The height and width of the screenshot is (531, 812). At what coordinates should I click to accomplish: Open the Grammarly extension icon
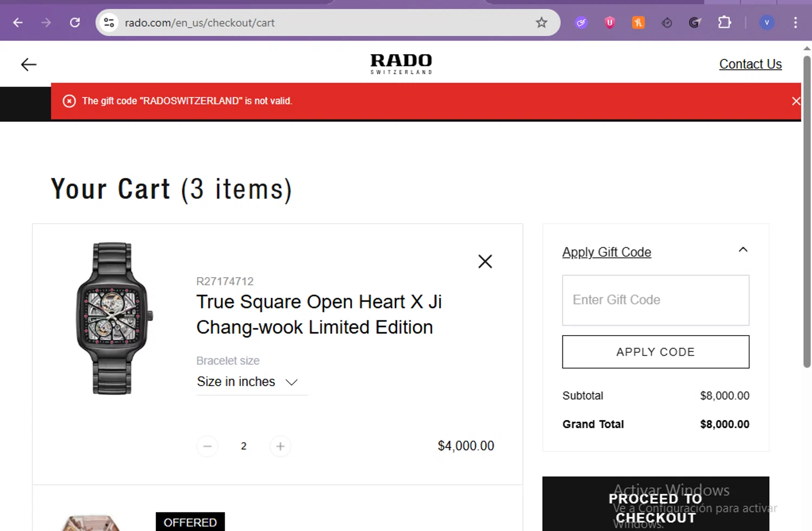695,23
